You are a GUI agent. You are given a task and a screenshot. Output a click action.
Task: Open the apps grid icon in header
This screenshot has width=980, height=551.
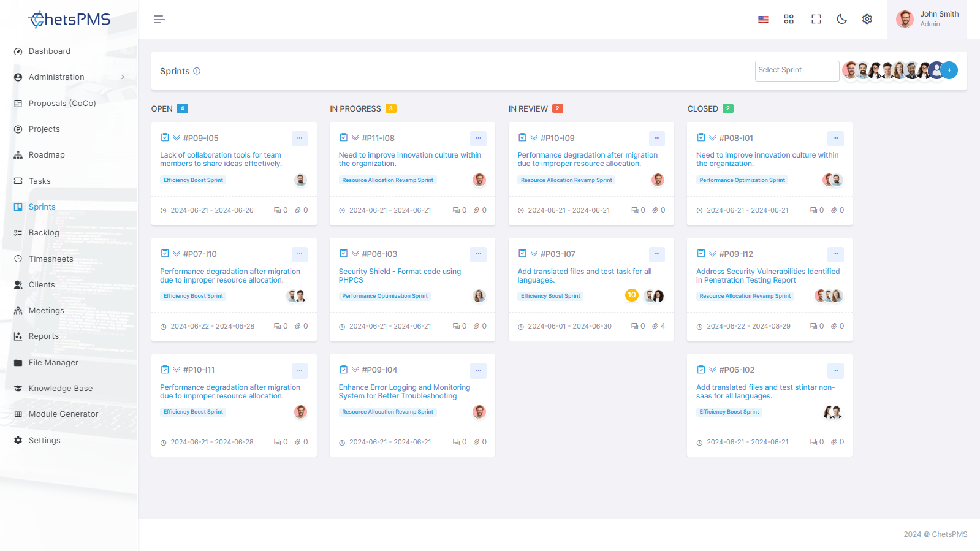pyautogui.click(x=789, y=20)
